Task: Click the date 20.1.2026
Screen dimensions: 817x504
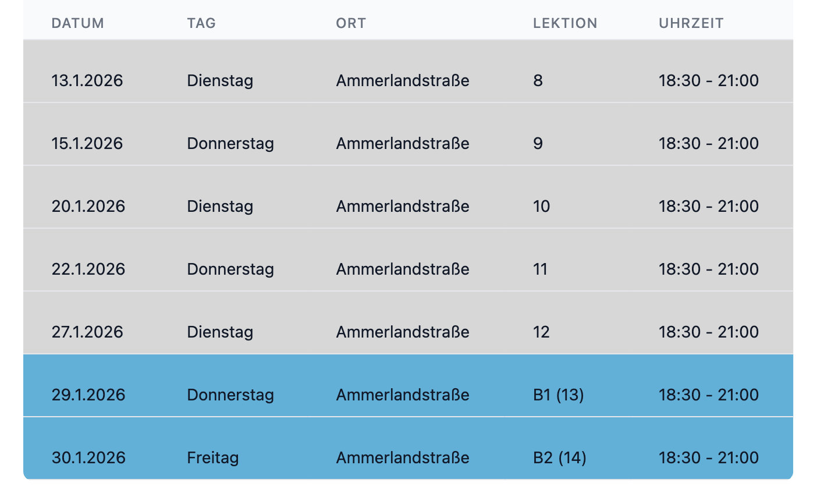Action: click(88, 206)
